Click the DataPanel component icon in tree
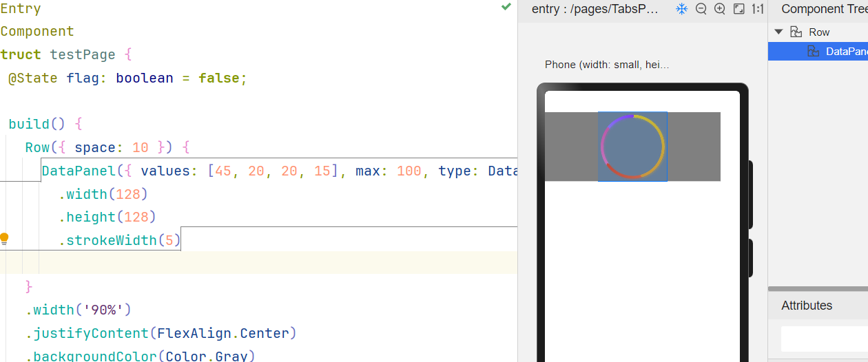This screenshot has height=362, width=868. point(814,51)
